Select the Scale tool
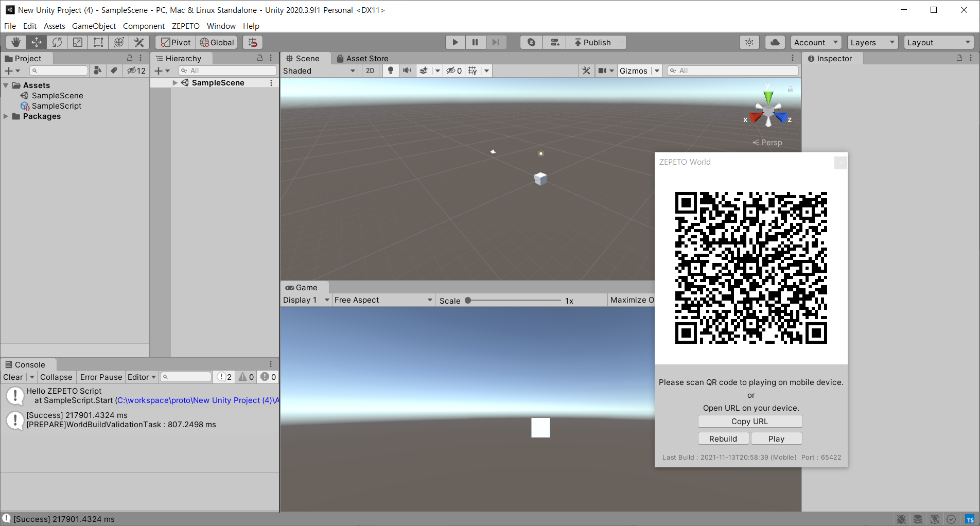 (78, 42)
